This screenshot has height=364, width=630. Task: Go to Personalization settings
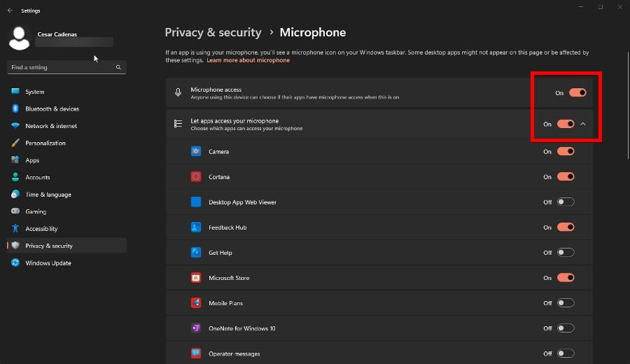45,143
